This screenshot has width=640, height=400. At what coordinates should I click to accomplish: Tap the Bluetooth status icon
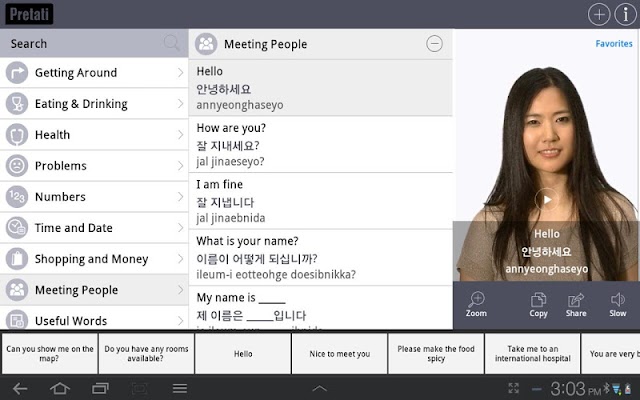pos(607,387)
